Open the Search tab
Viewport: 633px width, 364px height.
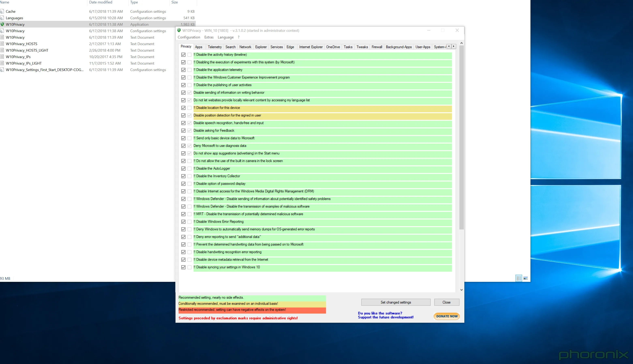230,47
